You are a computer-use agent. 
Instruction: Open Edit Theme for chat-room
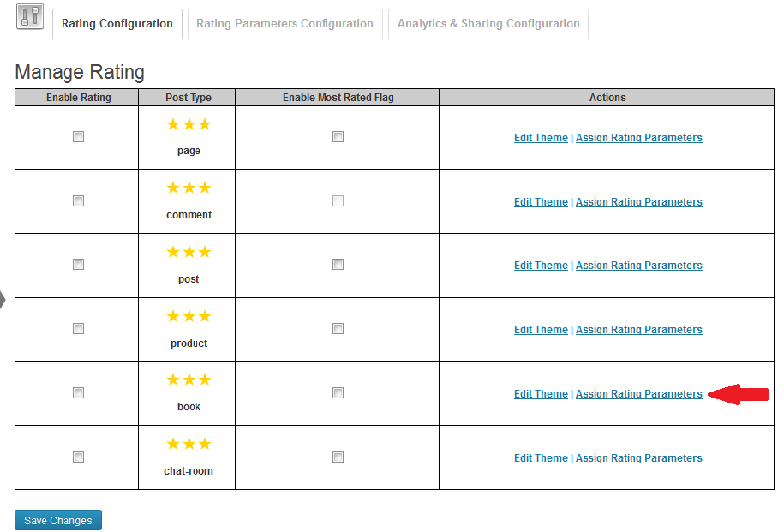click(x=541, y=458)
